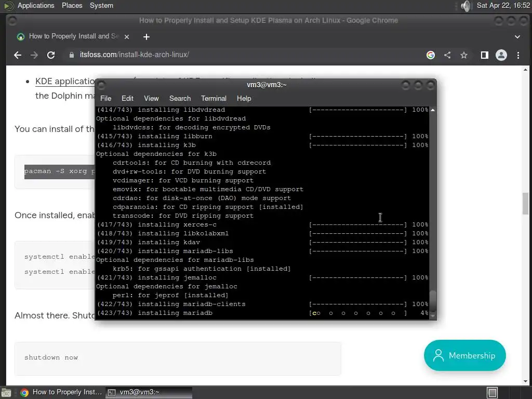The image size is (532, 399).
Task: Click the second 'systemctl enable' line
Action: (59, 272)
